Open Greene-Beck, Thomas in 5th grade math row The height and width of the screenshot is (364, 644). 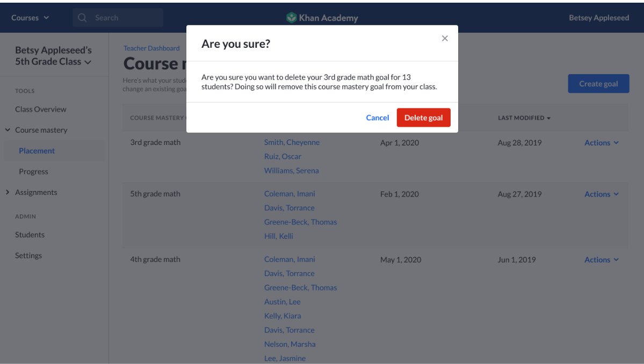300,222
